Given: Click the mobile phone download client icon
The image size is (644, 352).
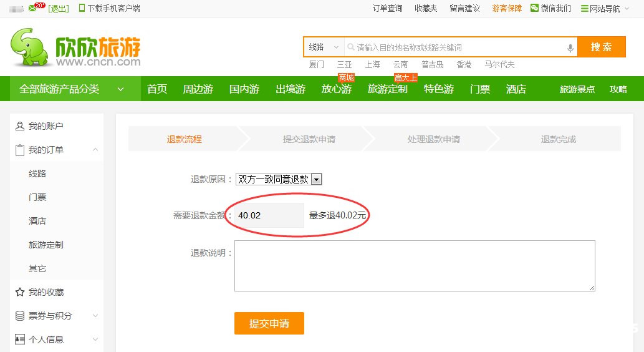Looking at the screenshot, I should click(82, 8).
